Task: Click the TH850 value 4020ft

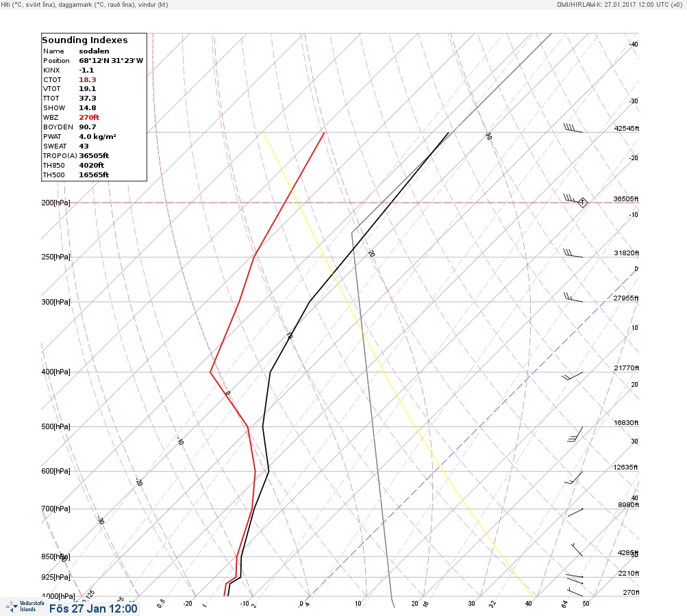Action: [92, 166]
